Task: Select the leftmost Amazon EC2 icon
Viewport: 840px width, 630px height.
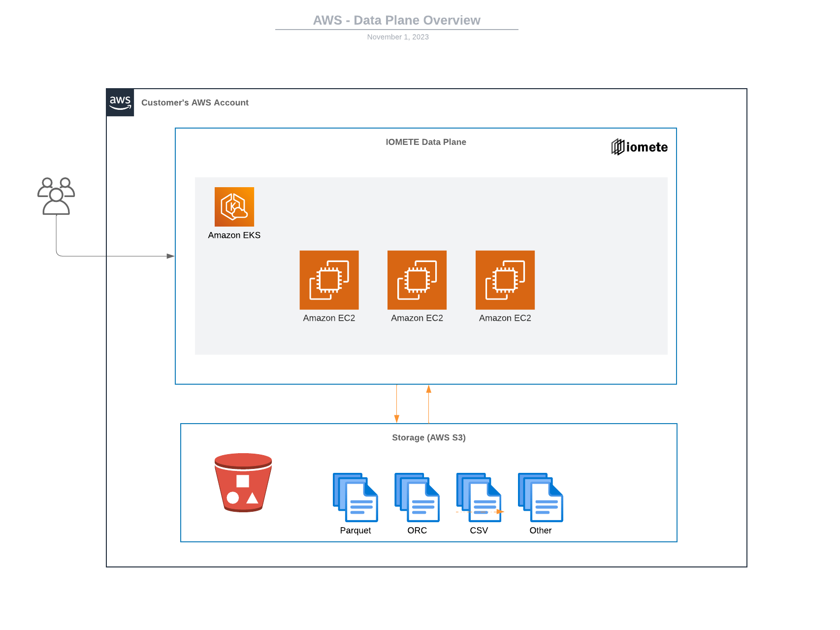Action: 329,280
